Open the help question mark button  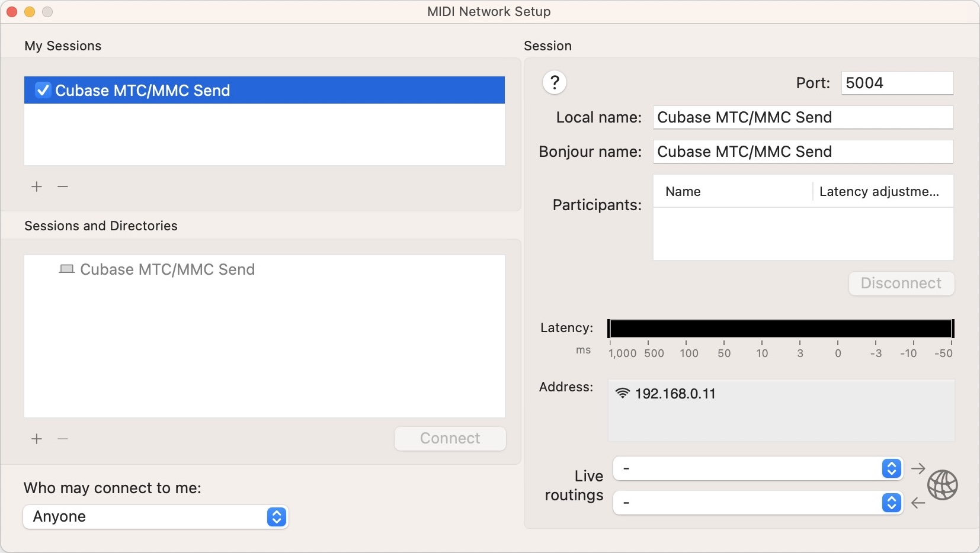click(555, 83)
